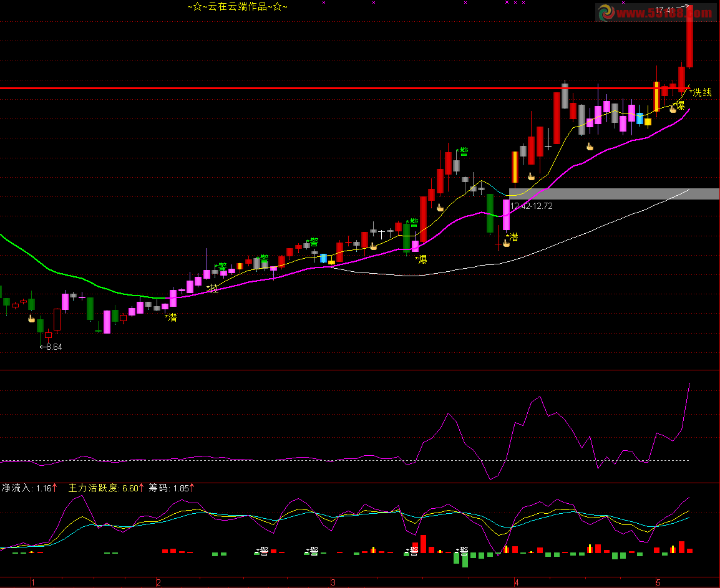Click the gray 12.42-12.72 support zone band
720x588 pixels.
[614, 194]
